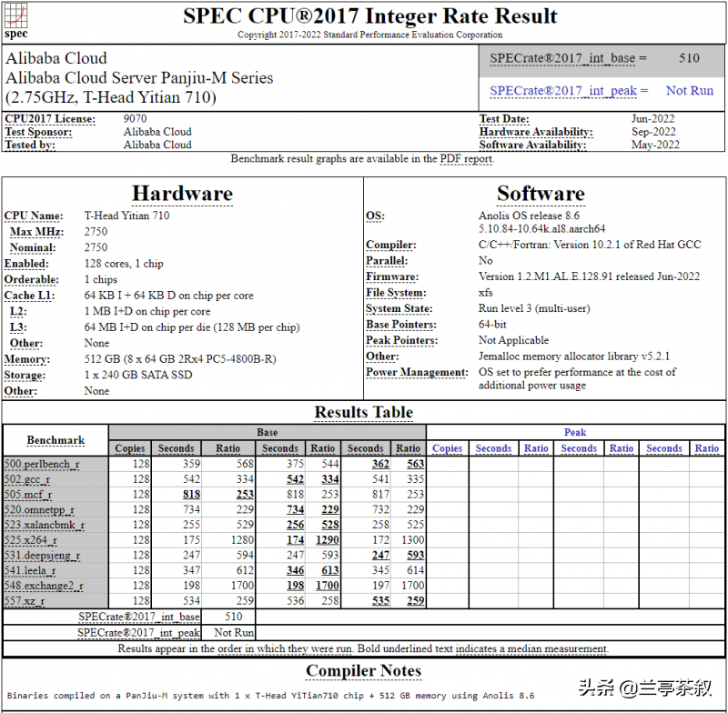The height and width of the screenshot is (713, 728).
Task: Open the 541.leela_r benchmark link
Action: click(33, 570)
